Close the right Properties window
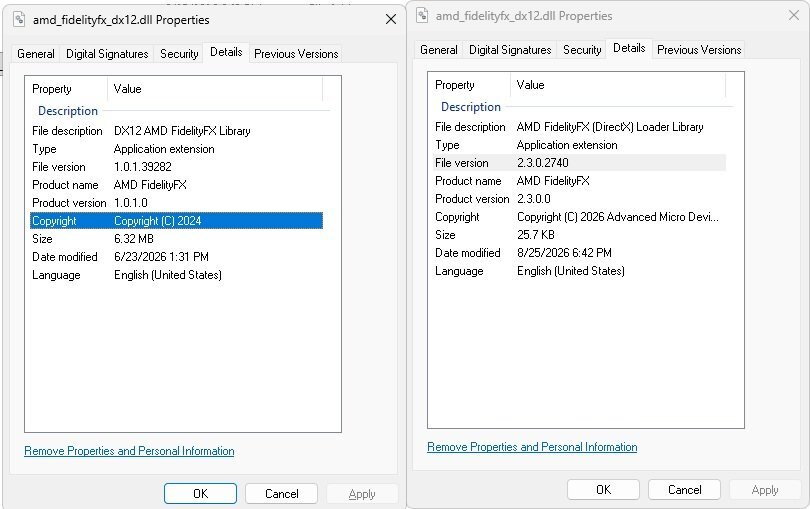 tap(794, 16)
